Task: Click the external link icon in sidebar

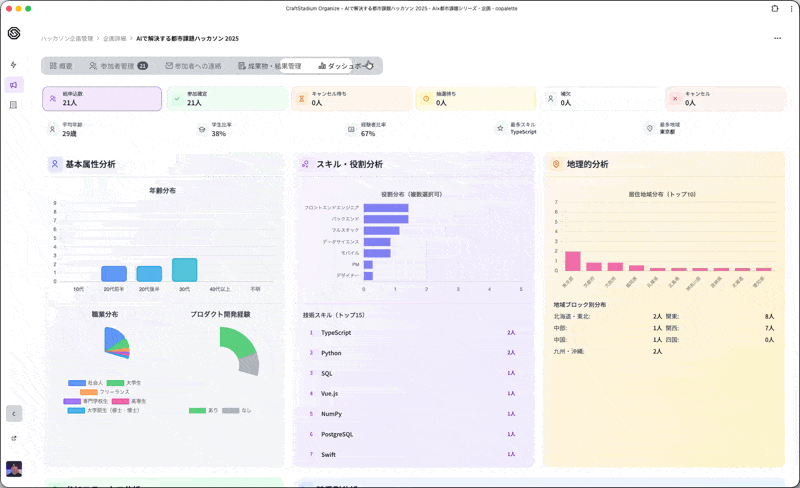Action: pos(13,438)
